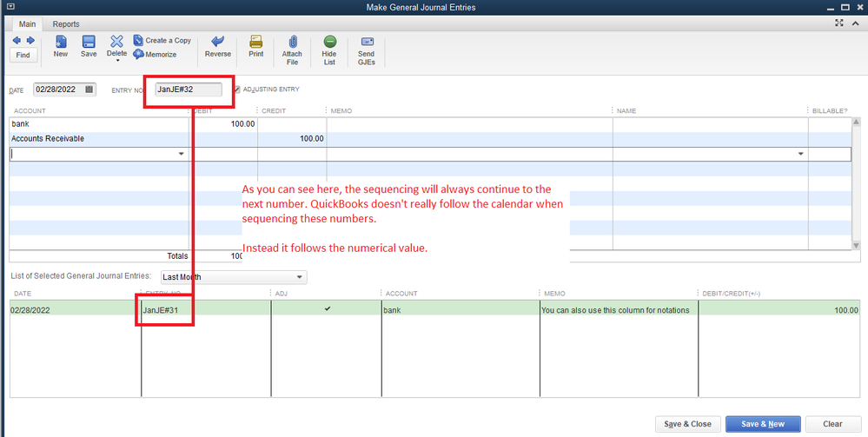Click the bank account in the list
Image resolution: width=868 pixels, height=437 pixels.
pyautogui.click(x=392, y=310)
